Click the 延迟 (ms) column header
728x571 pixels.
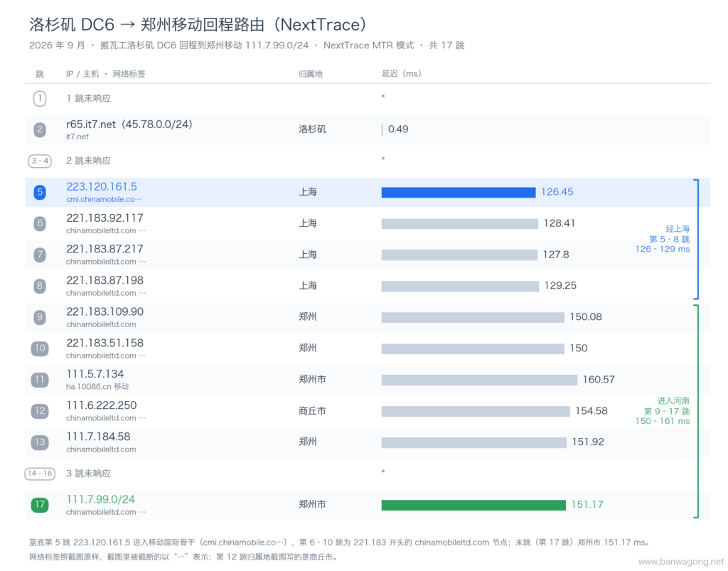point(401,74)
